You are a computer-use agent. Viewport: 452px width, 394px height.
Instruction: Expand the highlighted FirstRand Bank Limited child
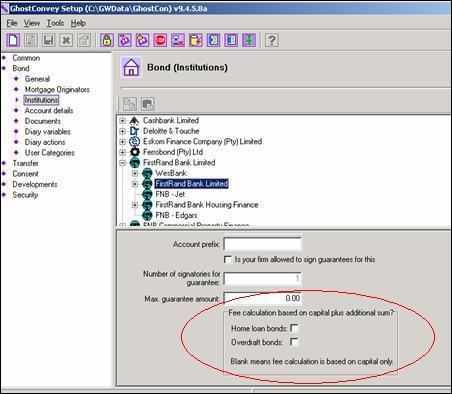[135, 184]
